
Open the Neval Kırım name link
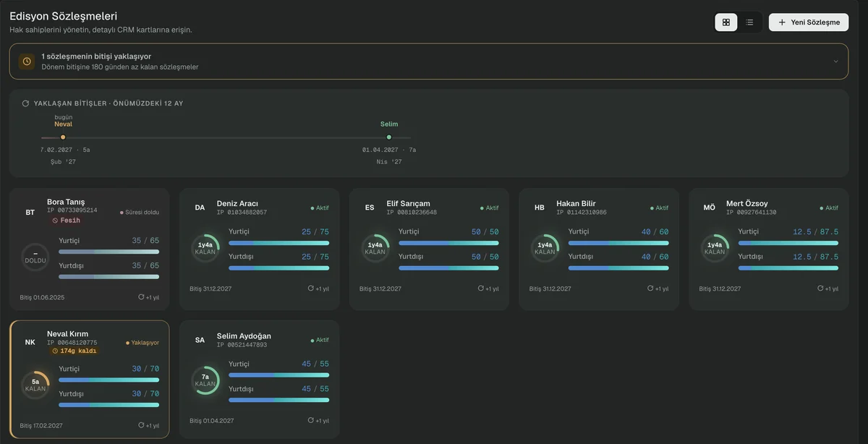tap(68, 334)
